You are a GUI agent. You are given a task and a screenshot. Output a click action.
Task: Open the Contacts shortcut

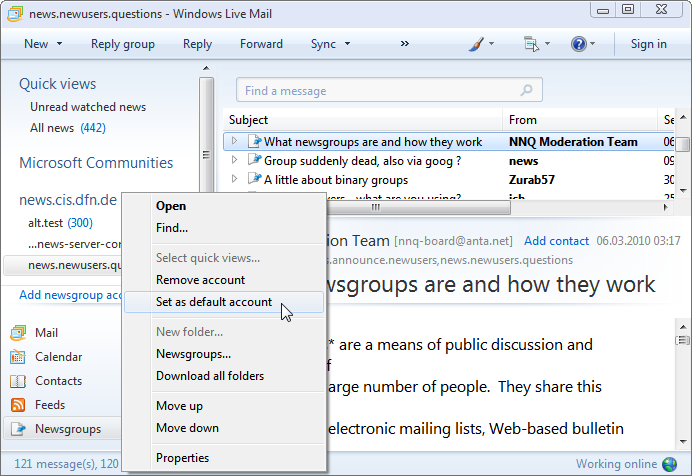(x=58, y=381)
